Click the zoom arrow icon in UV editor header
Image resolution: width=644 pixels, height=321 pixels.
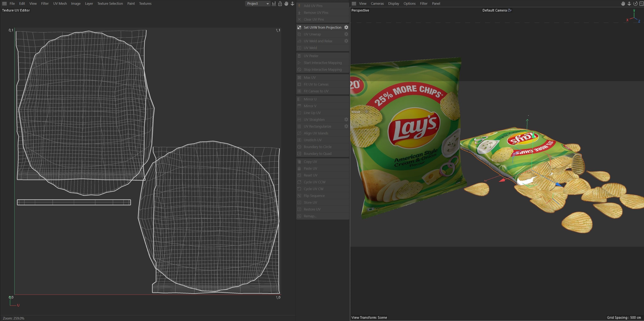(292, 4)
